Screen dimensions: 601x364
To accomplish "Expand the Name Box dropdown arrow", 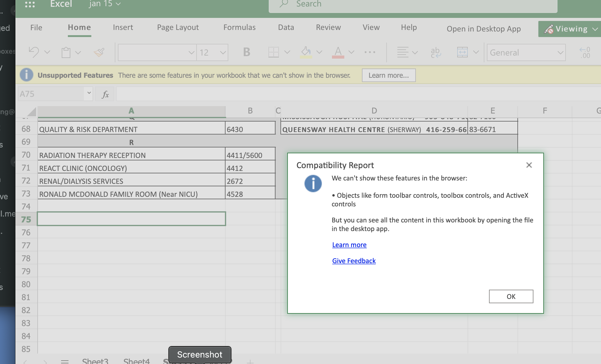I will pyautogui.click(x=89, y=93).
